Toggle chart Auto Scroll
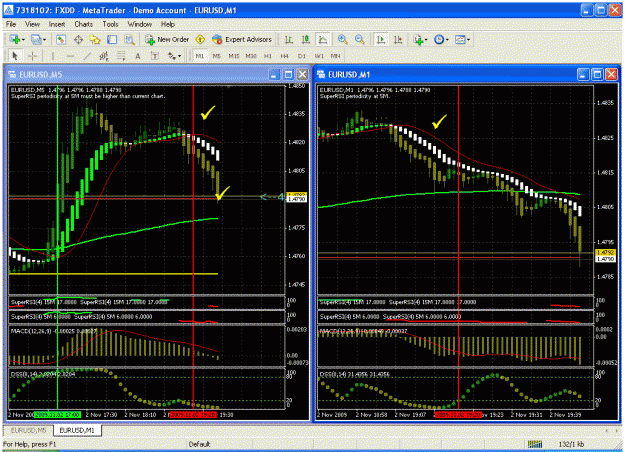625x452 pixels. pos(381,39)
